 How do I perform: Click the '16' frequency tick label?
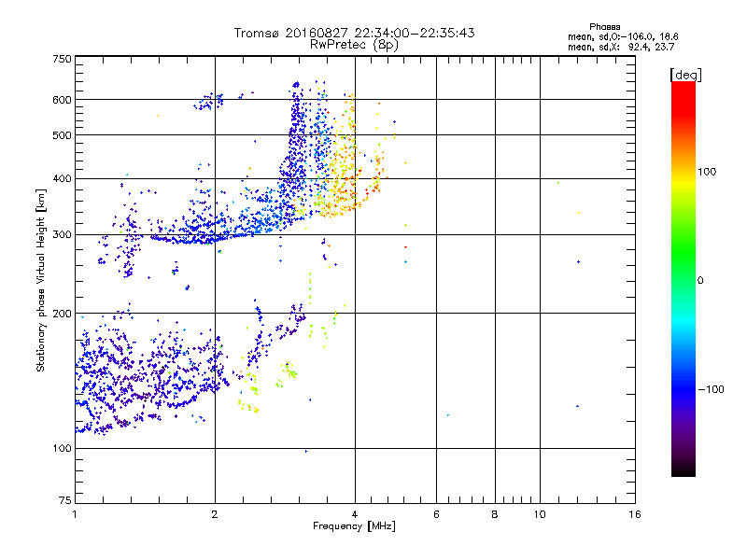pos(635,514)
